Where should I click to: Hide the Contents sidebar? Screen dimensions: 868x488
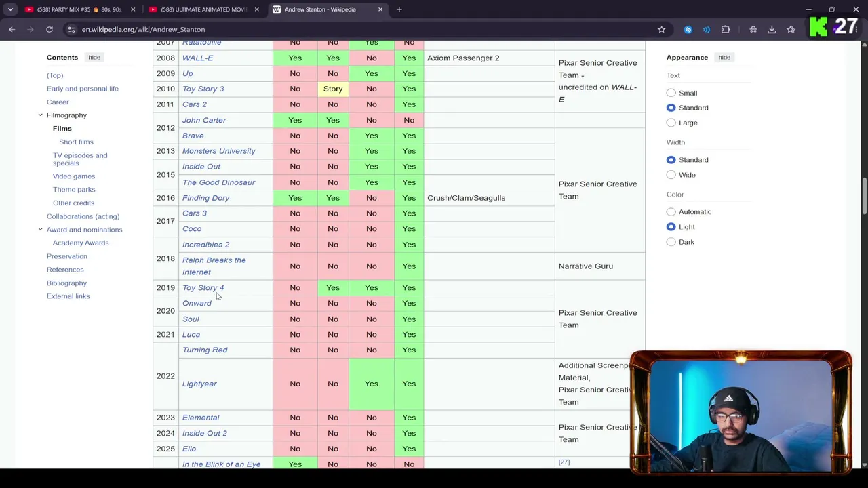click(x=94, y=58)
